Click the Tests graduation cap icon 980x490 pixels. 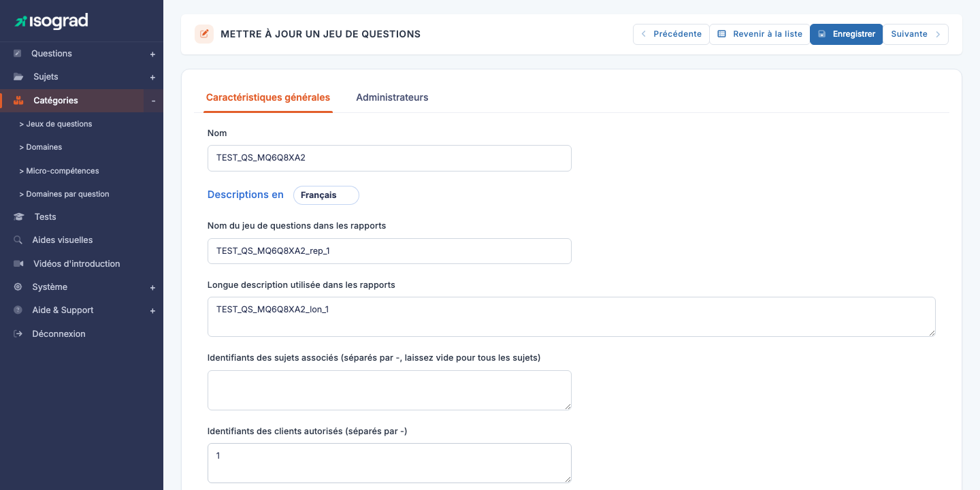click(x=18, y=216)
